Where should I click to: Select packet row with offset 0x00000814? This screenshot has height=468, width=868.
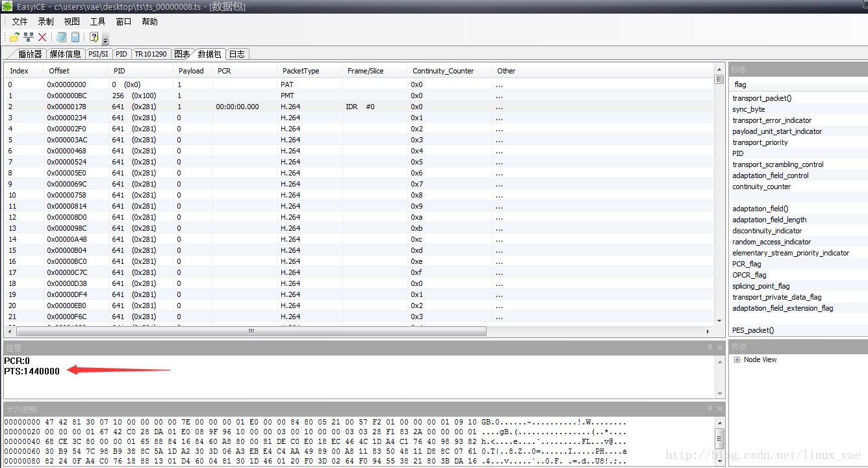click(x=359, y=206)
